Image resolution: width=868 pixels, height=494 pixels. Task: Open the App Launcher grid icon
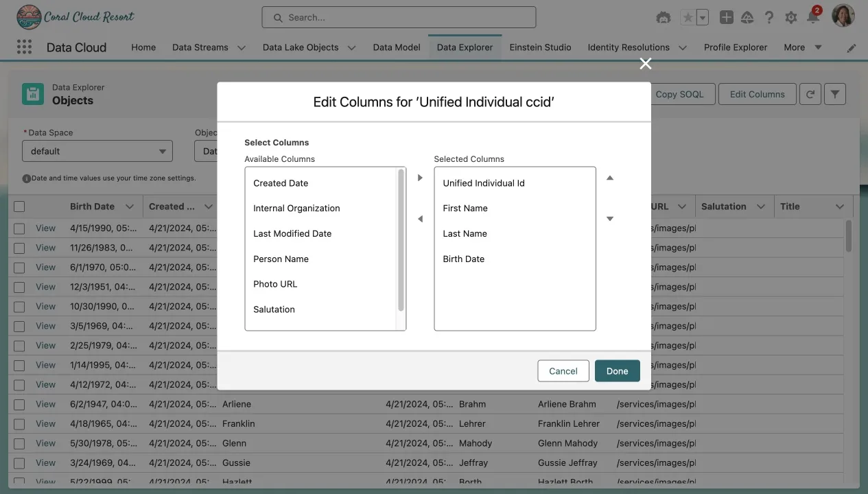(24, 47)
